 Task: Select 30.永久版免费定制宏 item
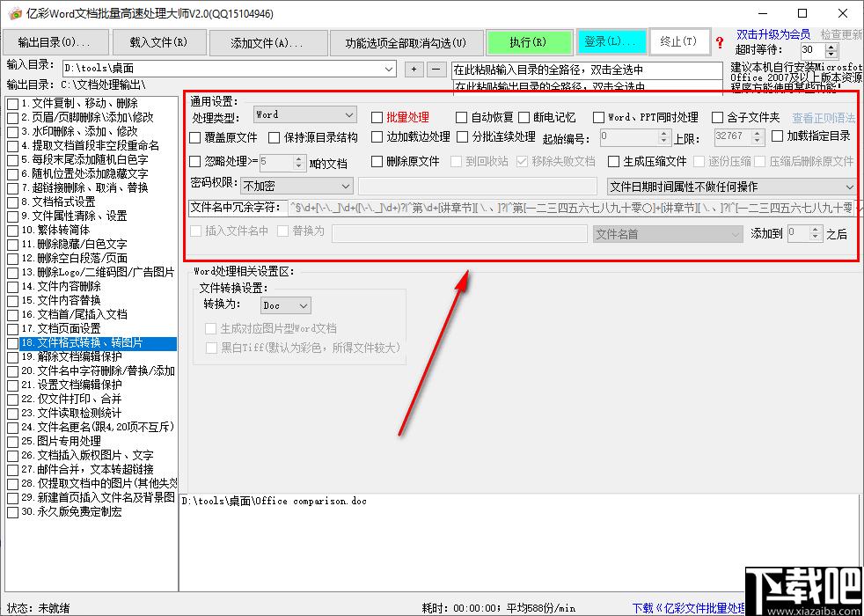(71, 512)
